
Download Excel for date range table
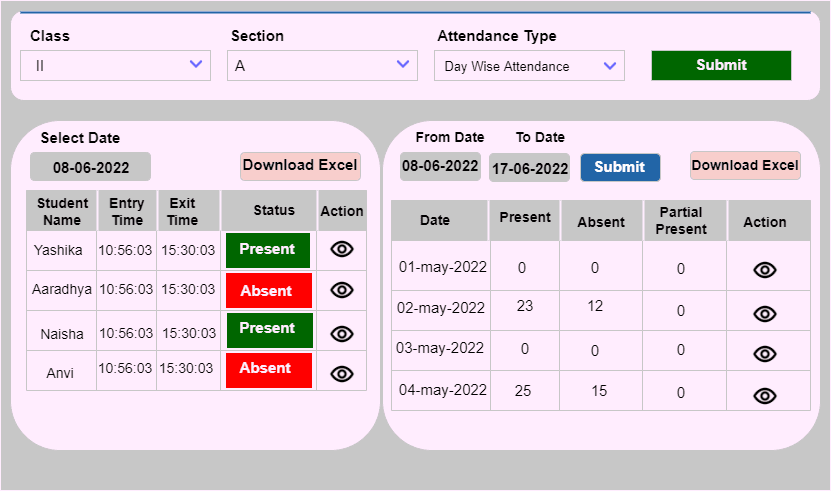coord(745,165)
